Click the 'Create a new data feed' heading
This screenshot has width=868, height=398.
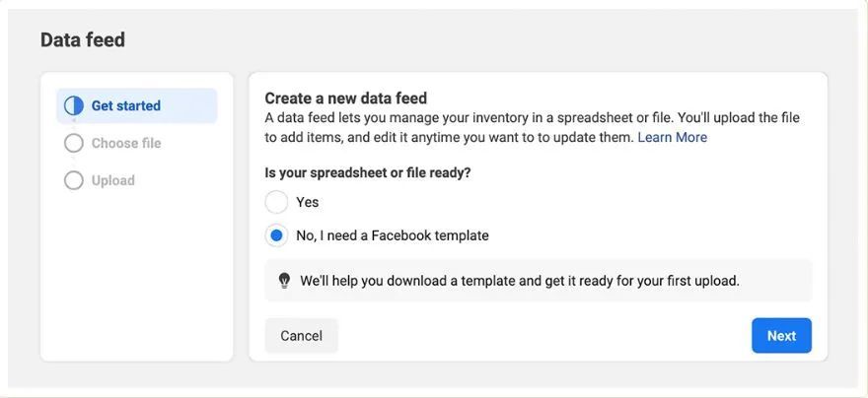[345, 99]
